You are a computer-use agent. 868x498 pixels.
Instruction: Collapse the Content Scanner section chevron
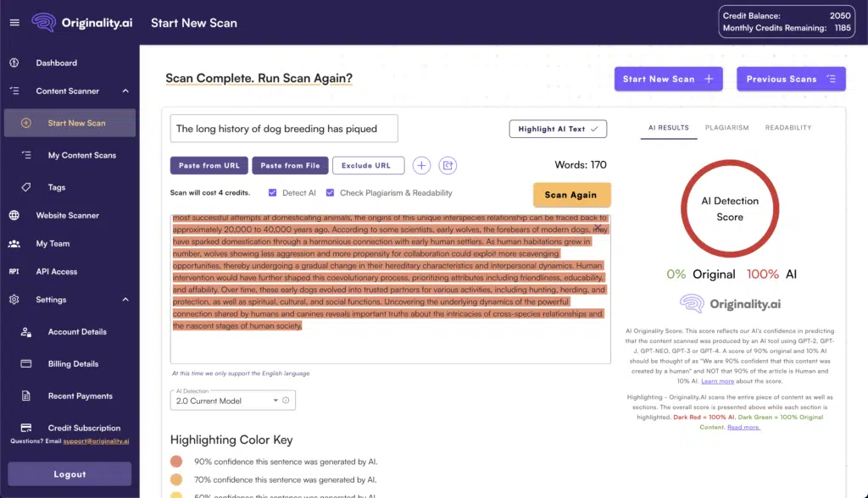pos(125,91)
